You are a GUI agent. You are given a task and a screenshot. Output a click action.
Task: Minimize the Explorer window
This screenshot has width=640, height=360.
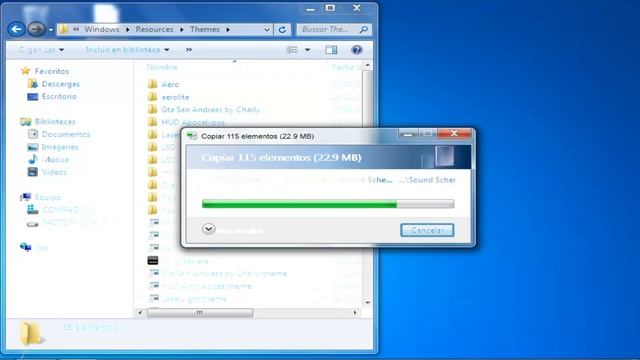pos(310,8)
